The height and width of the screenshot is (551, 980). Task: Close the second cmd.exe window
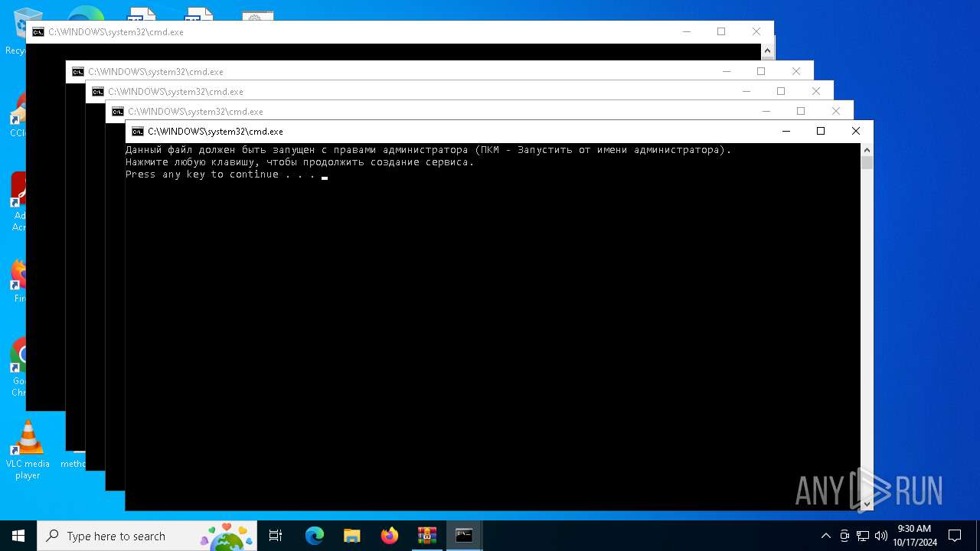(x=796, y=71)
